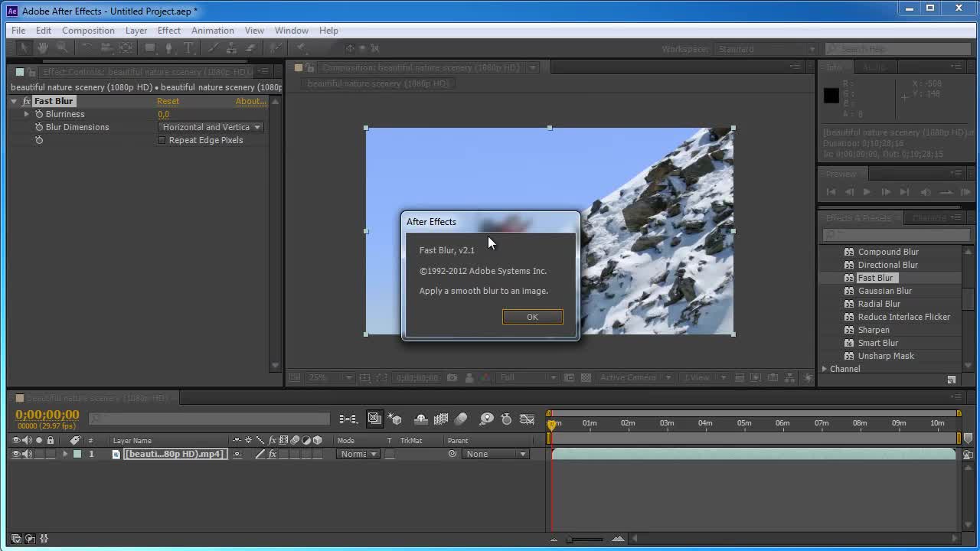
Task: Click the Reset link for Fast Blur
Action: coord(168,101)
